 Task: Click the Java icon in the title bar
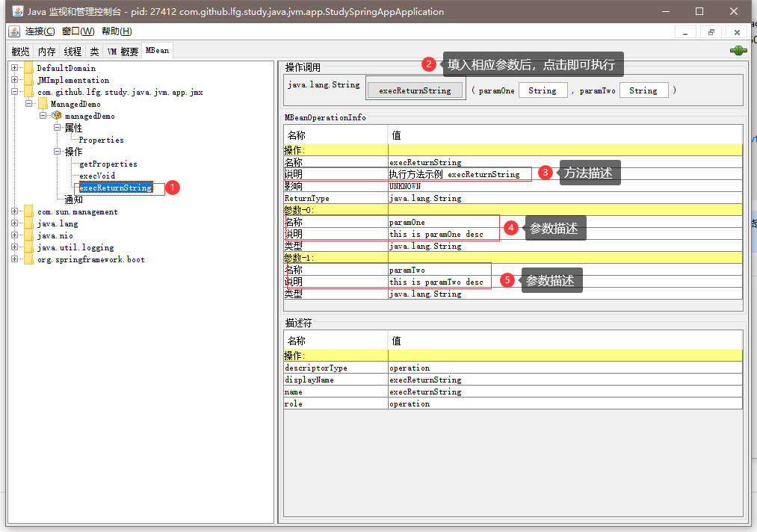(18, 11)
